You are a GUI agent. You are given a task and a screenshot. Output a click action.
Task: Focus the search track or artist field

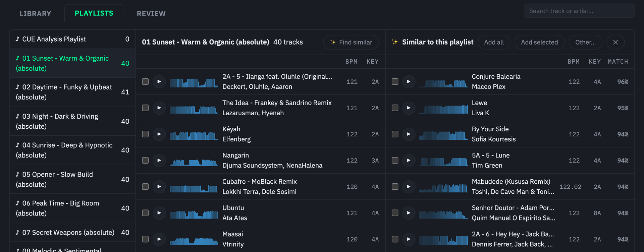579,11
